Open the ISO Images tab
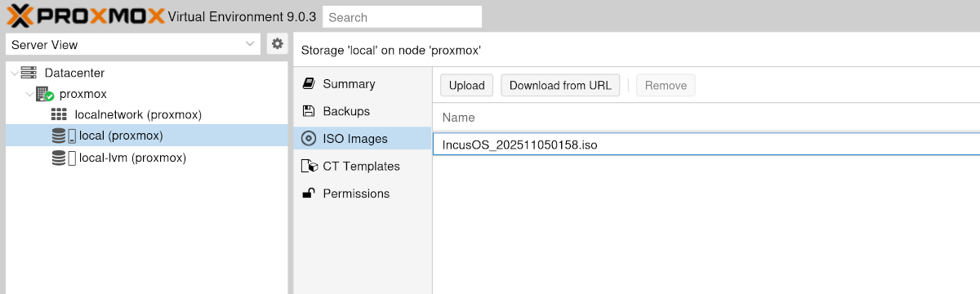This screenshot has height=294, width=980. coord(363,139)
